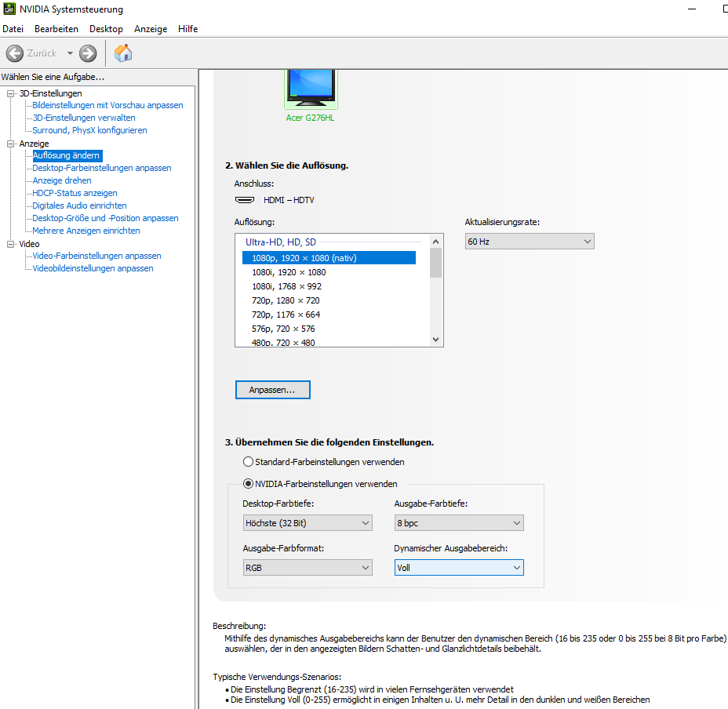This screenshot has height=709, width=728.
Task: Open the Ausgabe-Farbformat RGB dropdown
Action: point(308,567)
